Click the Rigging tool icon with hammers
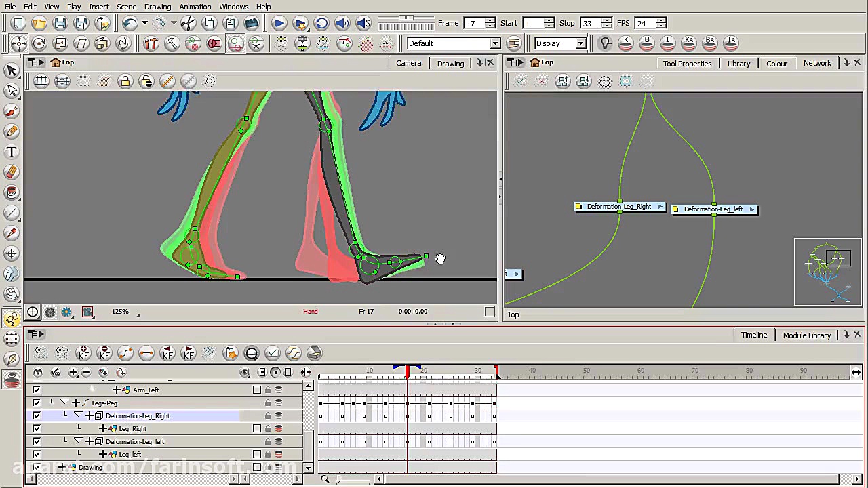Image resolution: width=868 pixels, height=488 pixels. pyautogui.click(x=151, y=43)
